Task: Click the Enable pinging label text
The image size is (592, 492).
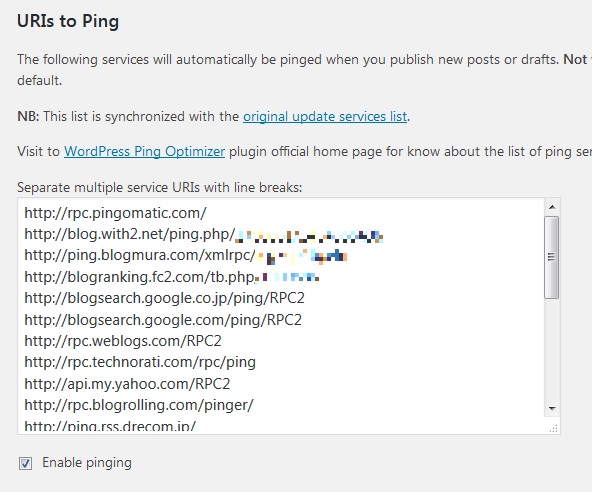Action: [x=87, y=463]
